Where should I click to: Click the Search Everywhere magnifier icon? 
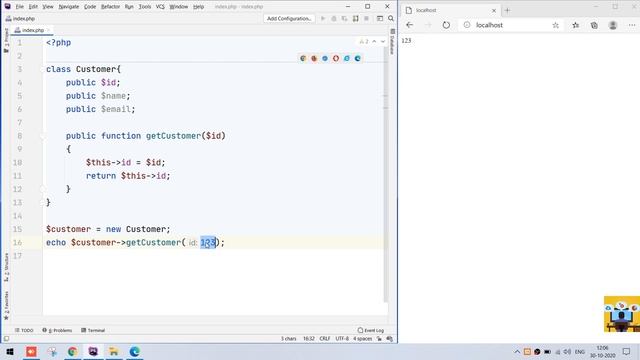point(391,19)
